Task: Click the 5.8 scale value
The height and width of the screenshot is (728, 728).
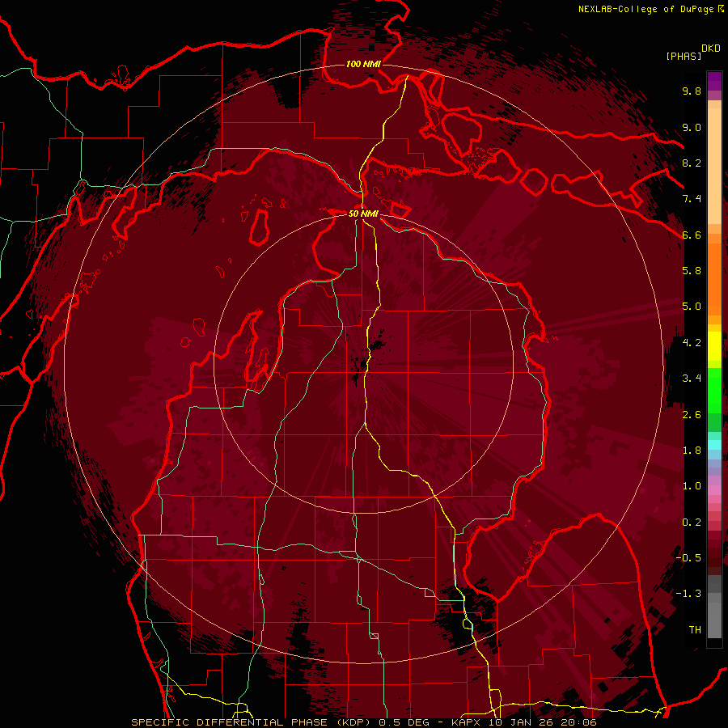Action: pos(692,271)
